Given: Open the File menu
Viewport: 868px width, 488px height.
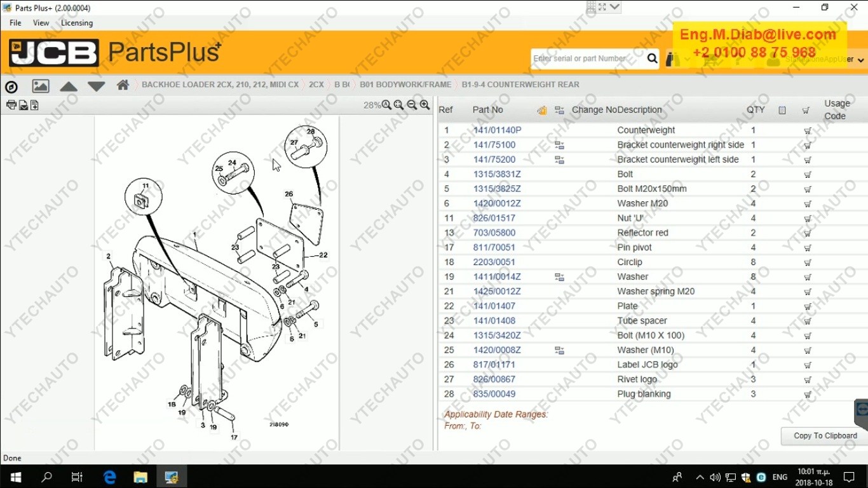Looking at the screenshot, I should [x=15, y=23].
